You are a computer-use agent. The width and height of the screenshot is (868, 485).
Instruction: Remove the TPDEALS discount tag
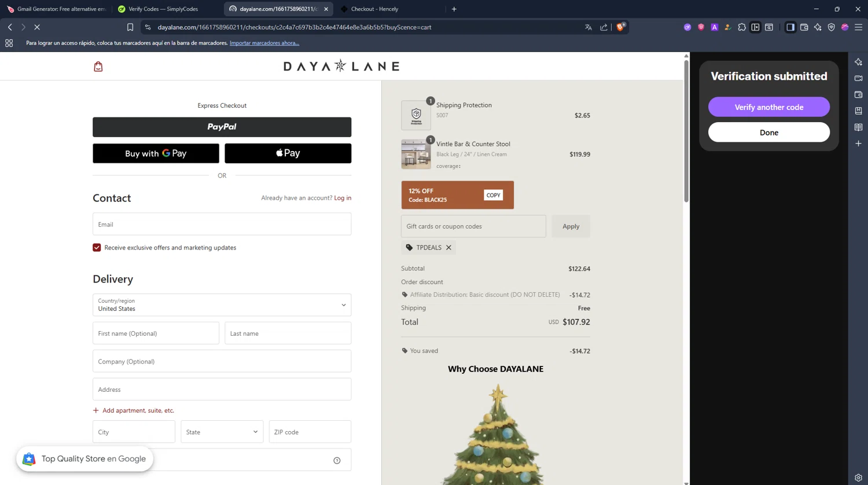coord(448,248)
